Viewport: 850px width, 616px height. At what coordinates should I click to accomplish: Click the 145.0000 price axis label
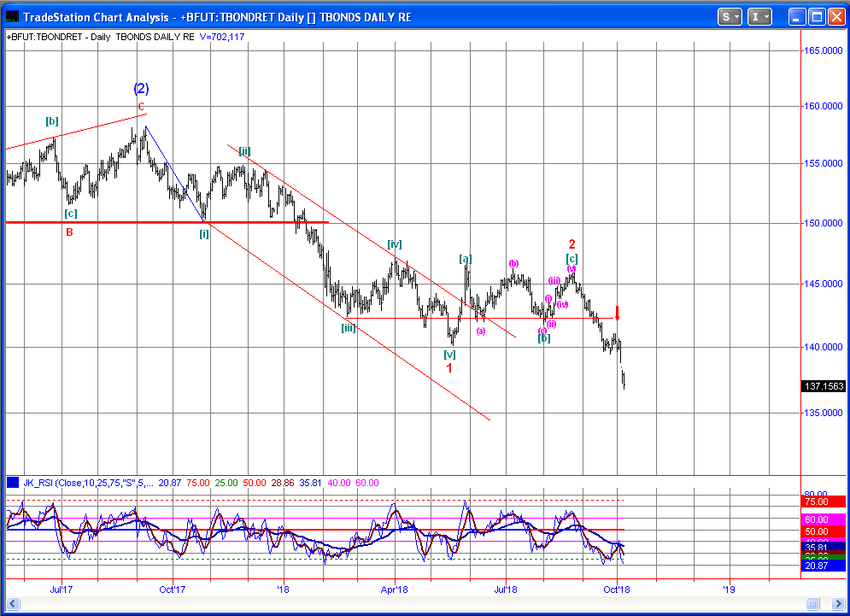823,284
